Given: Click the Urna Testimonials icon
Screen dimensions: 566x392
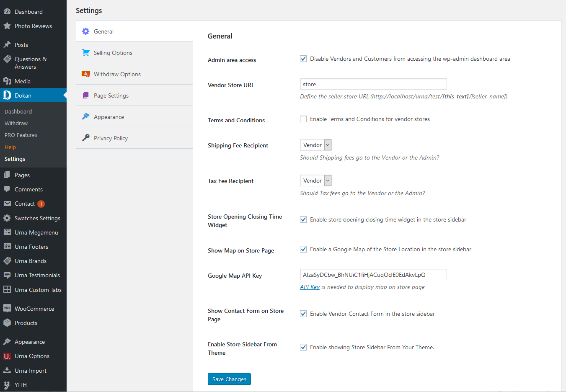Looking at the screenshot, I should pyautogui.click(x=7, y=275).
